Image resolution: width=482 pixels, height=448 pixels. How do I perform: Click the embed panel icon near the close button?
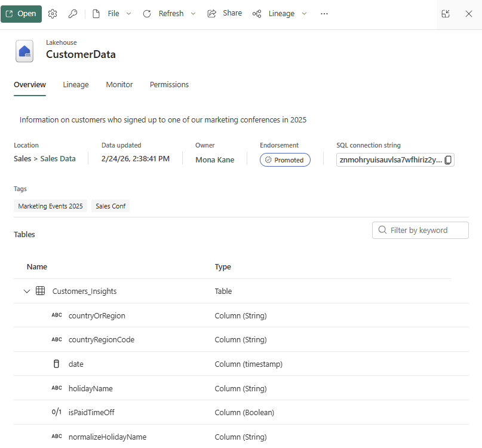point(445,14)
